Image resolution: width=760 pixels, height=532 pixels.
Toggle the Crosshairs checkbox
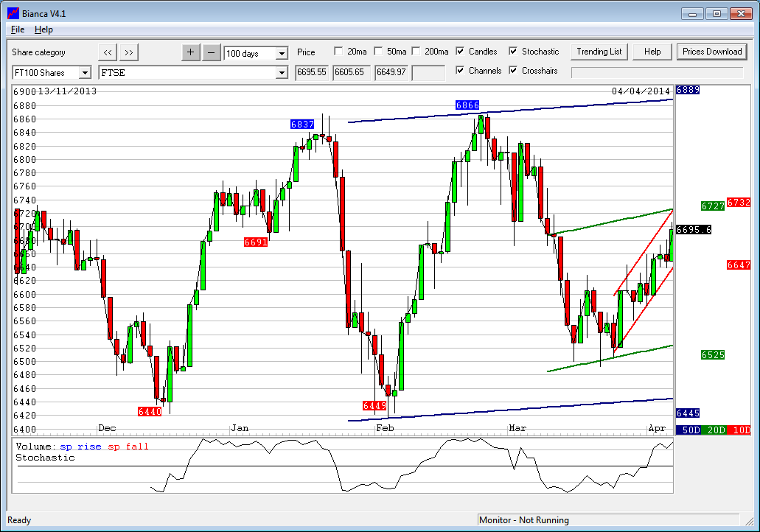tap(514, 71)
